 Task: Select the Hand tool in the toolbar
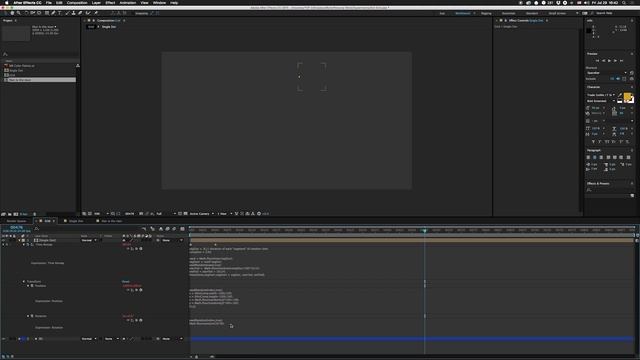click(x=13, y=13)
